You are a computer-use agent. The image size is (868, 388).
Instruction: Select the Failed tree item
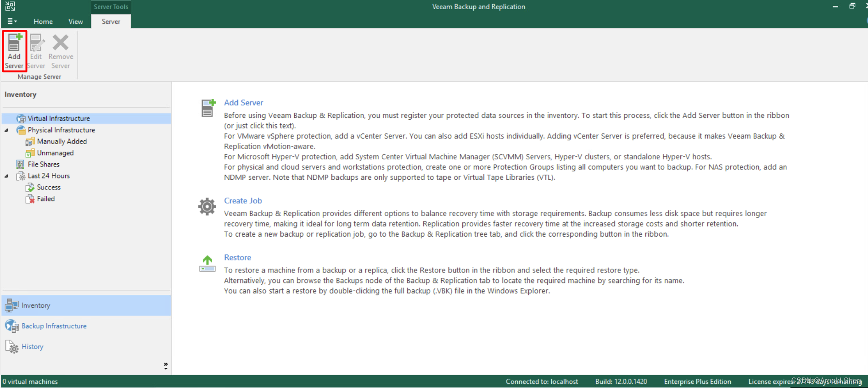[x=46, y=199]
